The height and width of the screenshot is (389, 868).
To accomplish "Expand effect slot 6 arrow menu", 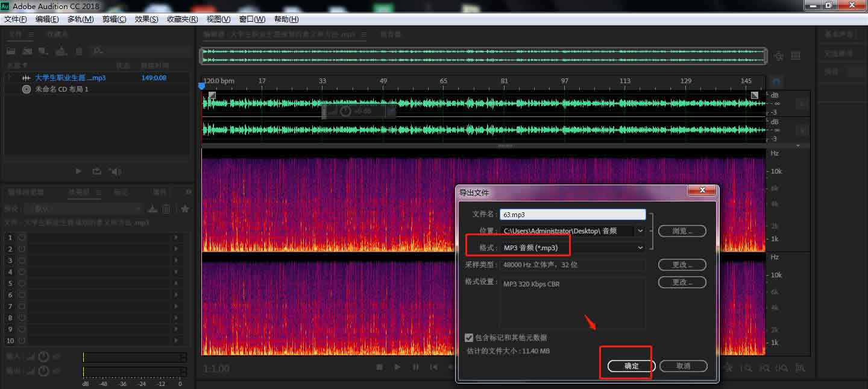I will pyautogui.click(x=176, y=295).
